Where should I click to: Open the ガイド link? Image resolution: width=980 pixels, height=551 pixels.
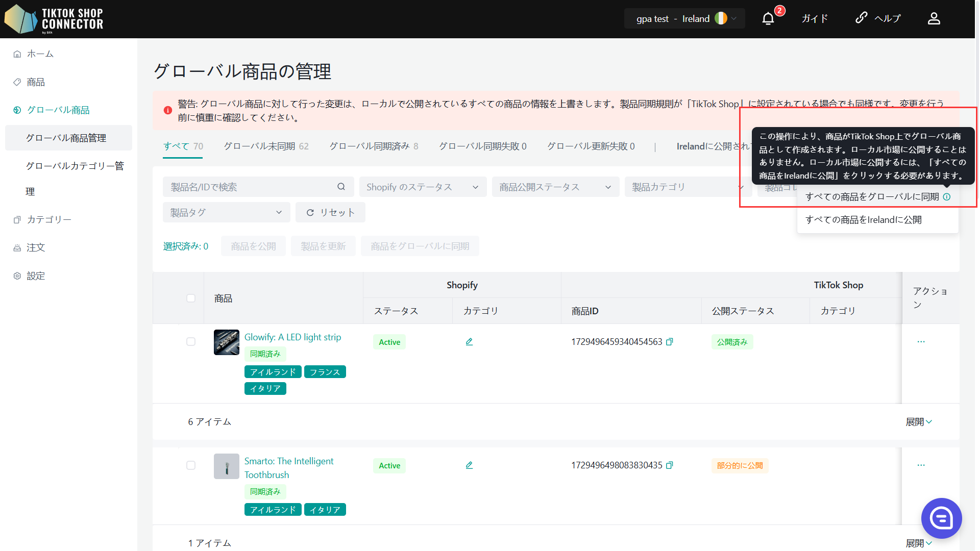tap(814, 19)
